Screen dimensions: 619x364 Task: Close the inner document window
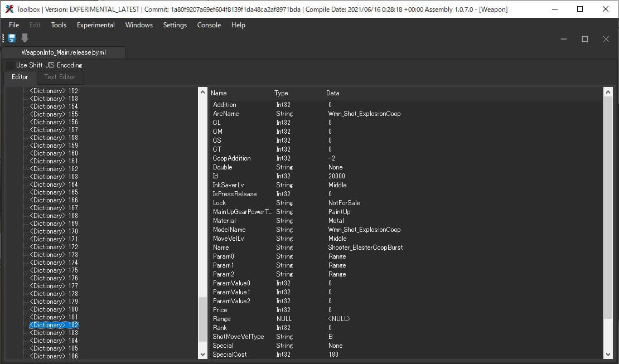coord(606,39)
